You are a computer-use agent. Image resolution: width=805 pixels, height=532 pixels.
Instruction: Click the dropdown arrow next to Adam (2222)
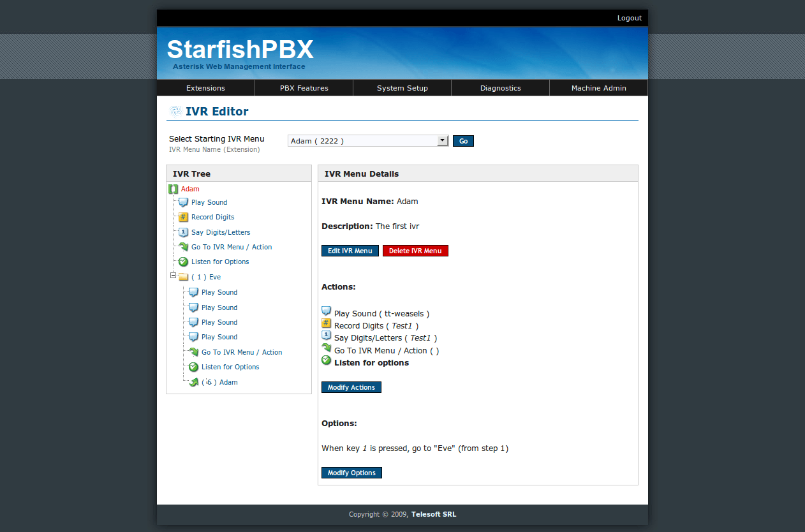443,141
